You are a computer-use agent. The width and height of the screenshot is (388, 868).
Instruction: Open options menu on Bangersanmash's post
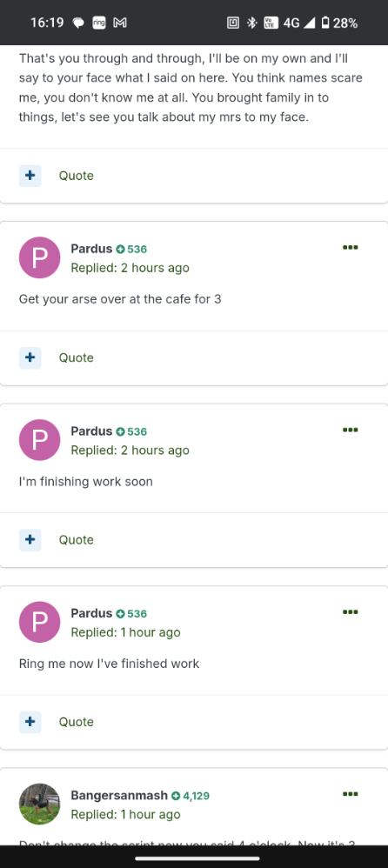coord(350,794)
